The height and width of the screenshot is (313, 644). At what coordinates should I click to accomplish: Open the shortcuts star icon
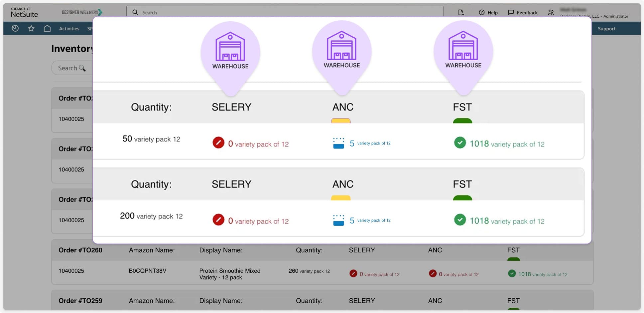pos(31,28)
